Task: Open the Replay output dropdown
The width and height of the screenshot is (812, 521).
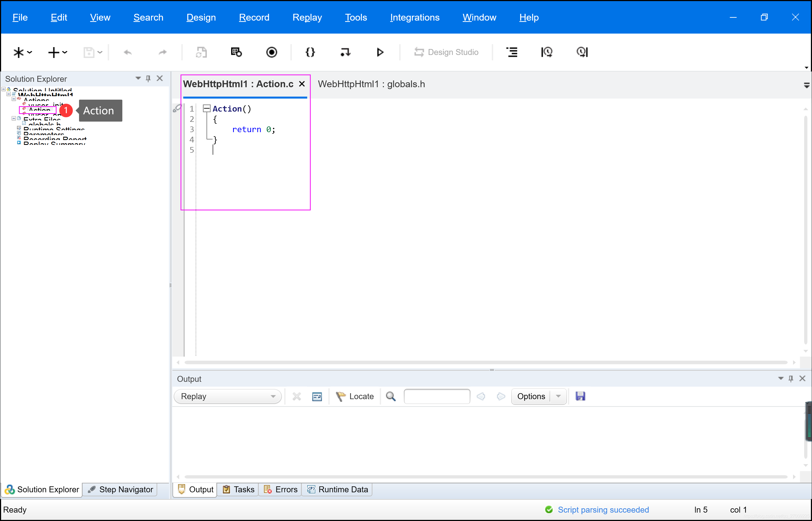Action: (273, 397)
